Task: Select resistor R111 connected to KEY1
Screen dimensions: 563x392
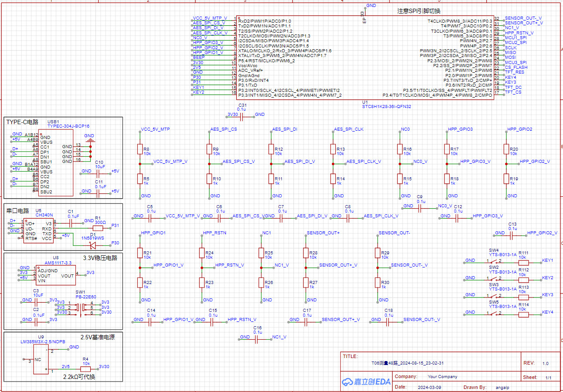Action: tap(523, 263)
